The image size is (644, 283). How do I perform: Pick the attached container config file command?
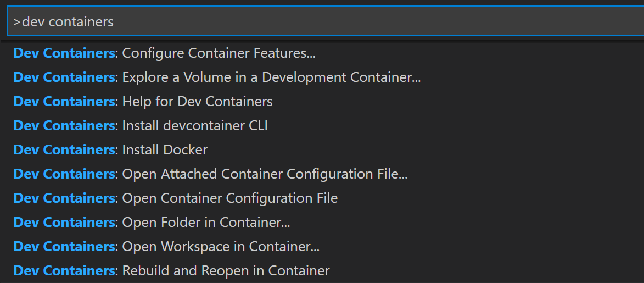[210, 174]
